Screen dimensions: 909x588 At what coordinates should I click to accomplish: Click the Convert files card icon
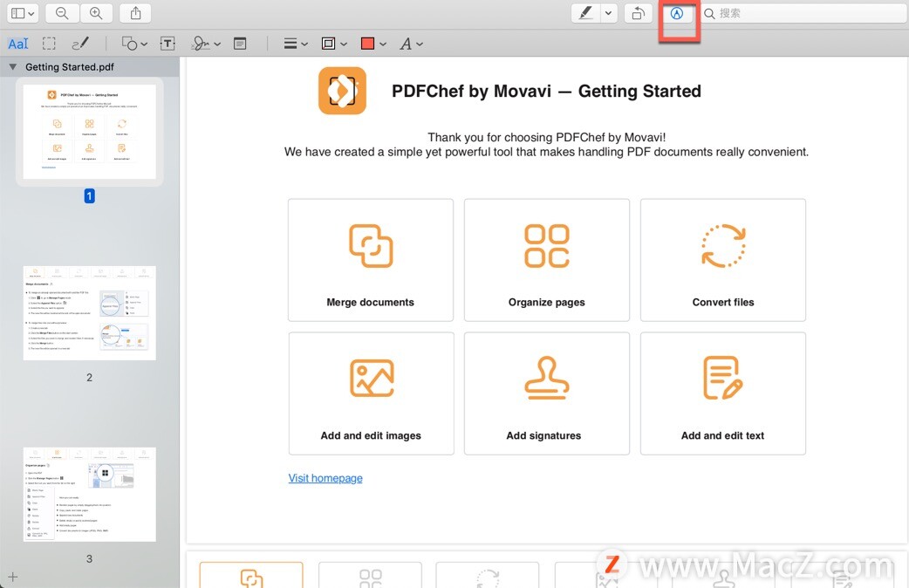(x=723, y=246)
